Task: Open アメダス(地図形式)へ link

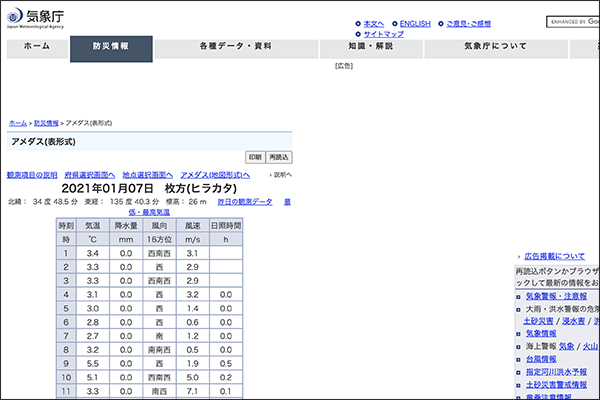Action: coord(214,174)
